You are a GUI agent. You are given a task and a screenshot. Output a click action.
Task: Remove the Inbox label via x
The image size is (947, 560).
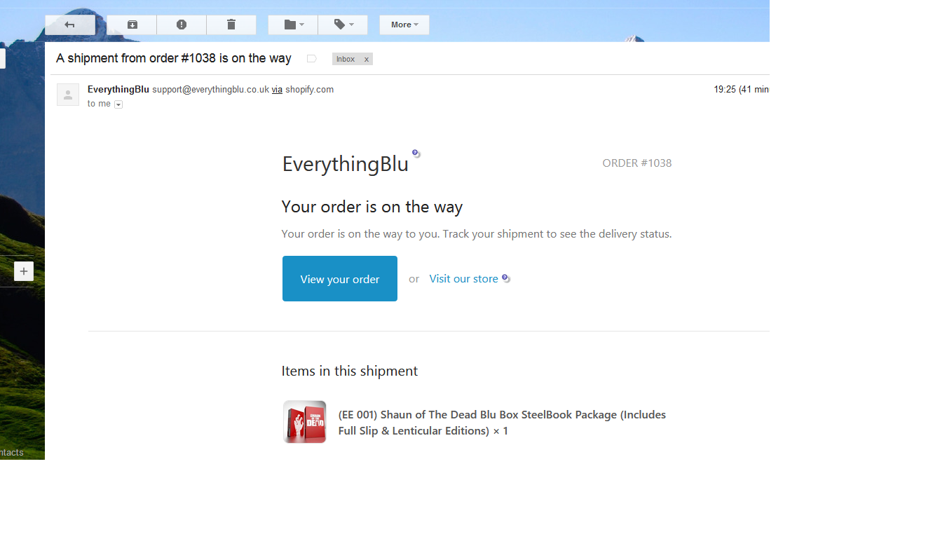pos(366,60)
